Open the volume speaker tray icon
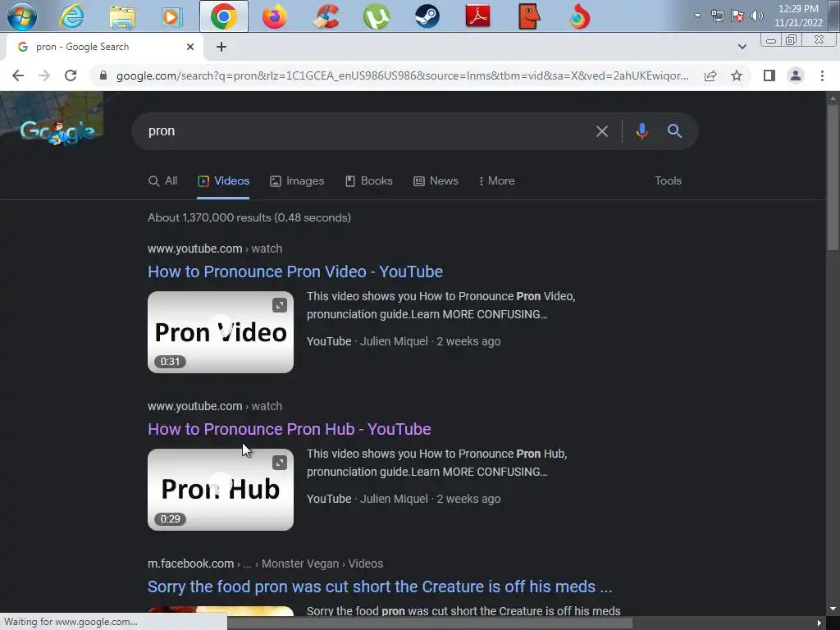The height and width of the screenshot is (630, 840). (x=756, y=16)
